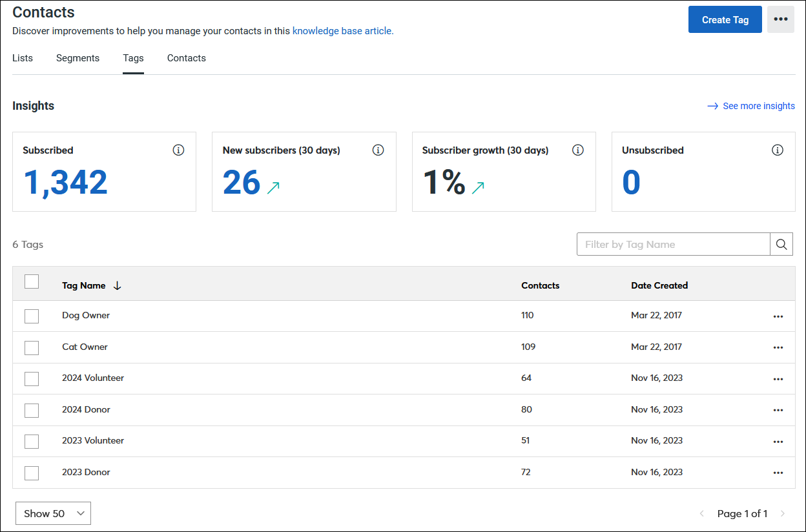
Task: Click the 109 contacts count for Cat Owner
Action: pyautogui.click(x=528, y=347)
